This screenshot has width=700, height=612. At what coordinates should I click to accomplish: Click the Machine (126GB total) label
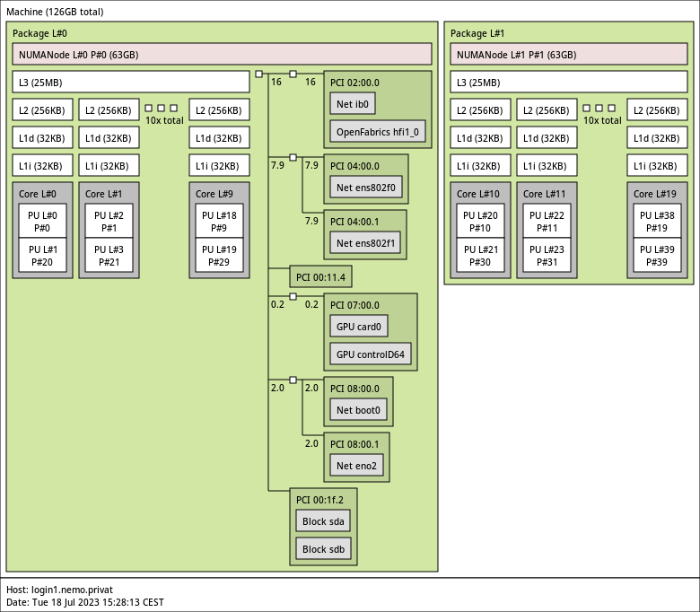[55, 12]
